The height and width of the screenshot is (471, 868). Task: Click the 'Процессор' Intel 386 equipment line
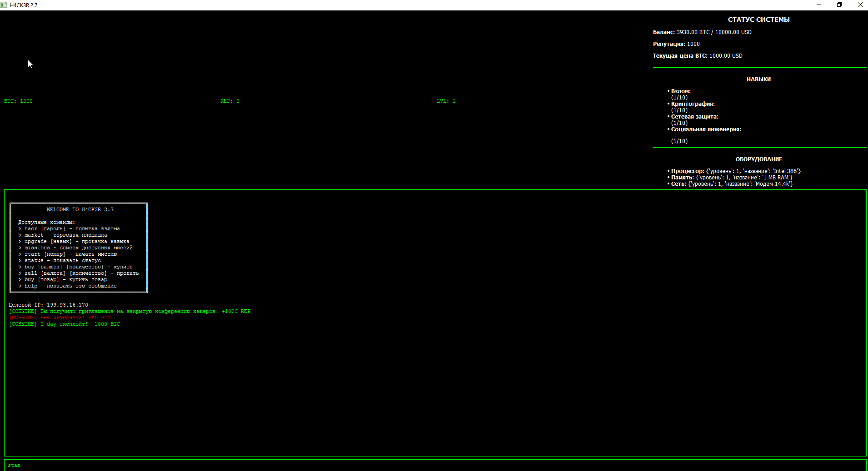[x=736, y=171]
